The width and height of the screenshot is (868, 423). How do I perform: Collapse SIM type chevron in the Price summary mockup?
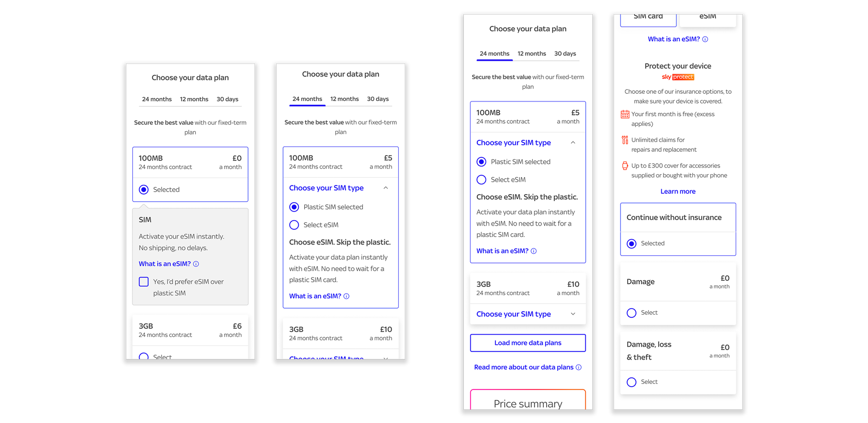coord(573,143)
